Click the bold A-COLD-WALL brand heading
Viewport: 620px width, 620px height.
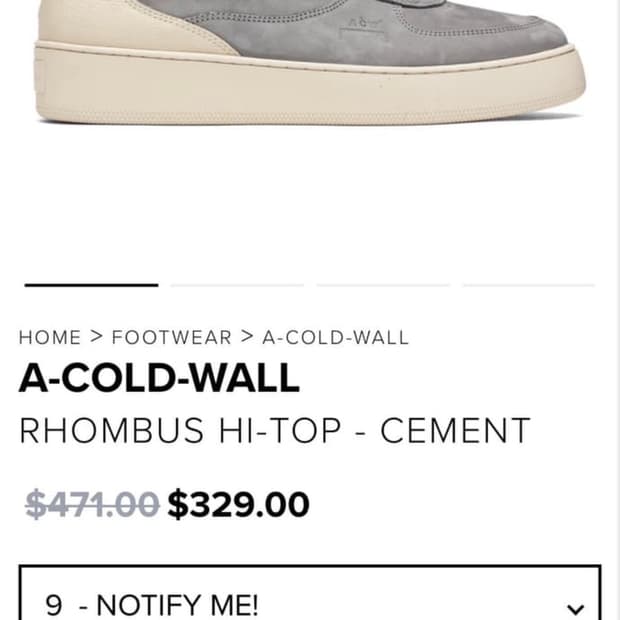[159, 378]
